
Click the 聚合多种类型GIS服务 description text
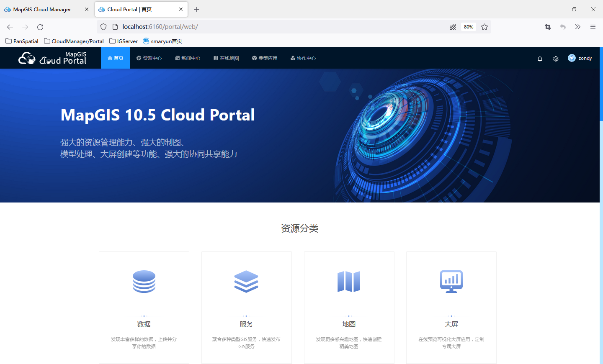tap(246, 343)
